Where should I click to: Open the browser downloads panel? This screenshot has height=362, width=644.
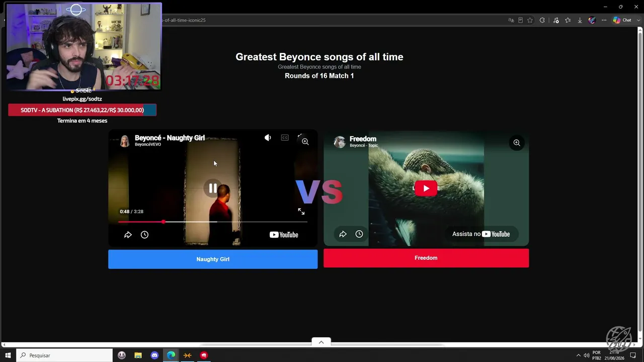[580, 20]
